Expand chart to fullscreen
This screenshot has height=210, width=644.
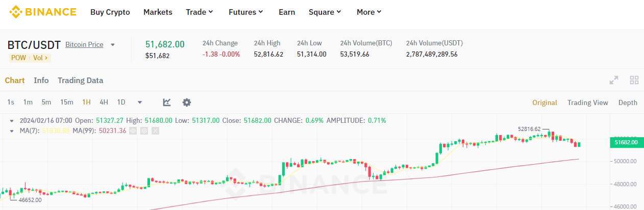click(x=614, y=80)
